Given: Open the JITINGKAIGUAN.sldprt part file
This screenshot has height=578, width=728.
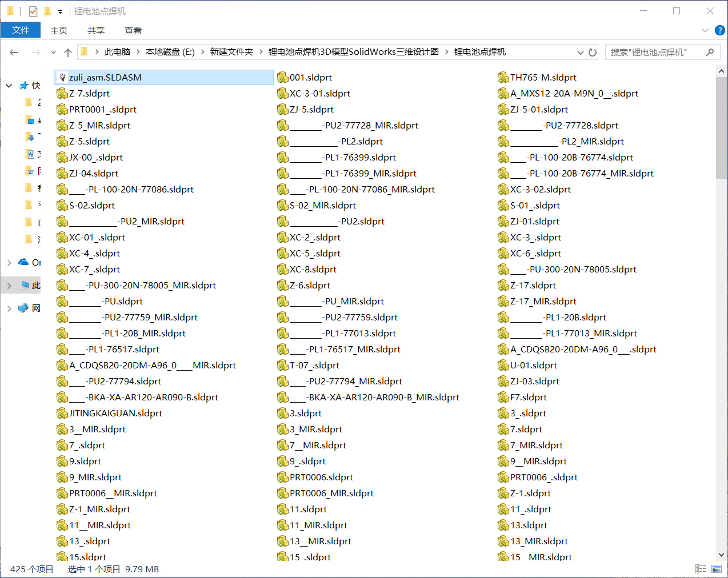Looking at the screenshot, I should coord(114,413).
